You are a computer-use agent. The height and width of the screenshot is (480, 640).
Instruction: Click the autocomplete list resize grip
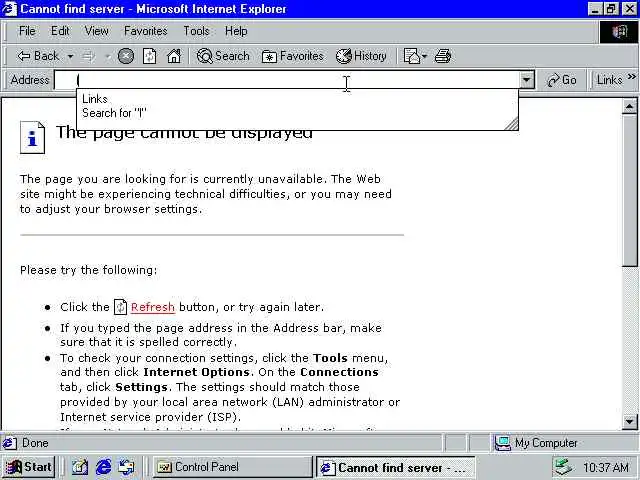tap(511, 123)
